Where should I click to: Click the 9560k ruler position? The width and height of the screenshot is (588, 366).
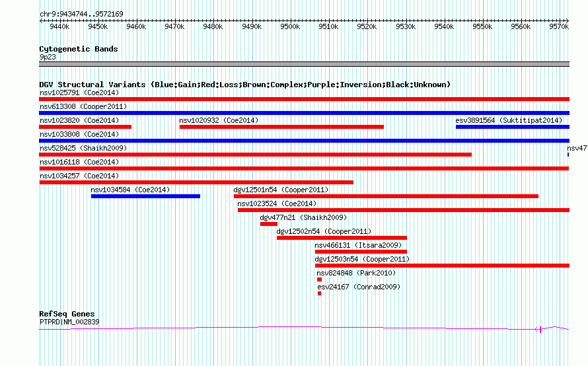click(x=521, y=26)
